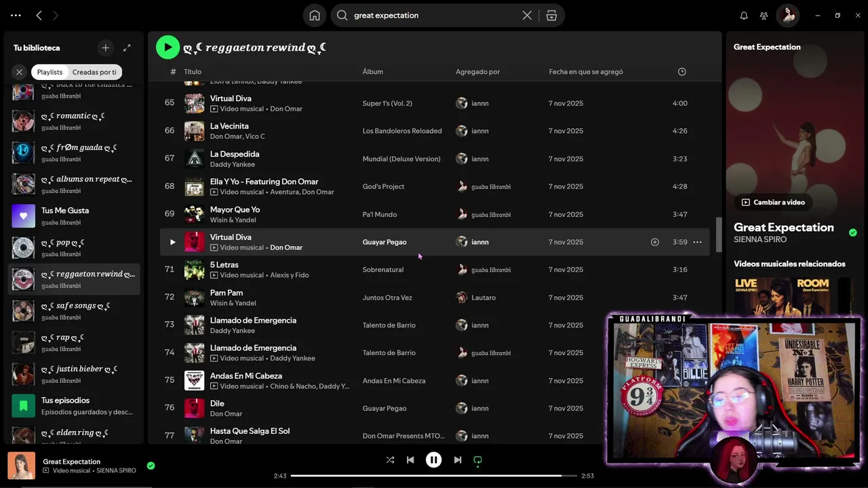Open now-playing cover art in bottom bar
Viewport: 868px width, 488px height.
tap(22, 466)
